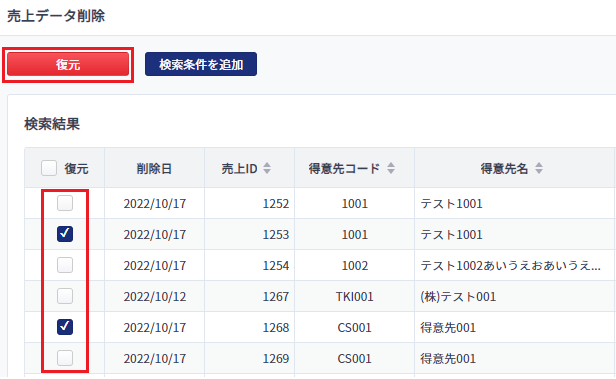Uncheck the restore box for sales ID 1268
The image size is (616, 379).
(x=65, y=327)
